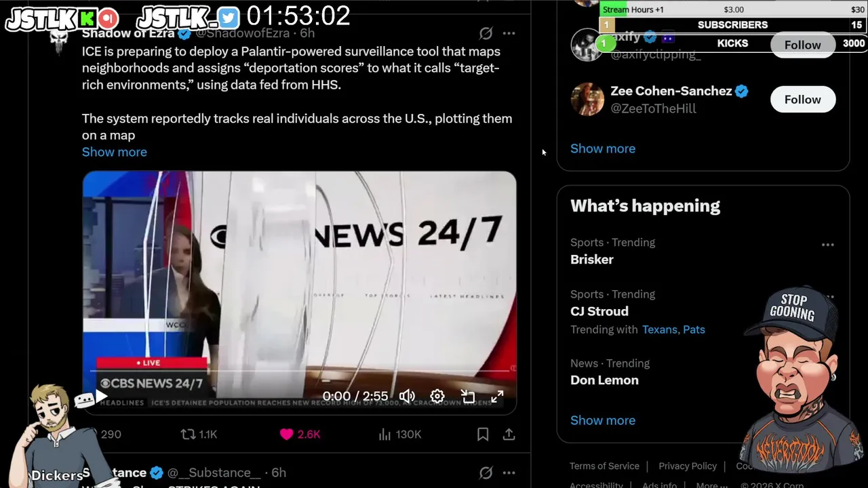Open more options for Brisker trend
This screenshot has width=868, height=488.
[827, 245]
